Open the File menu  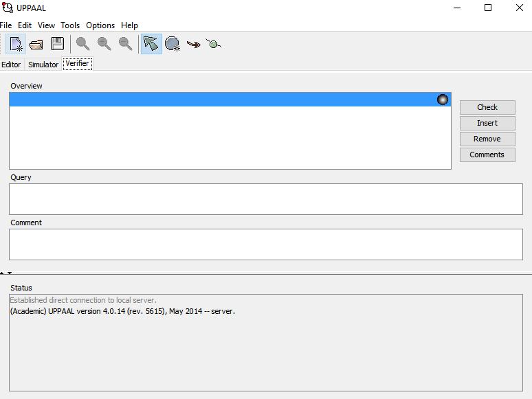(5, 25)
